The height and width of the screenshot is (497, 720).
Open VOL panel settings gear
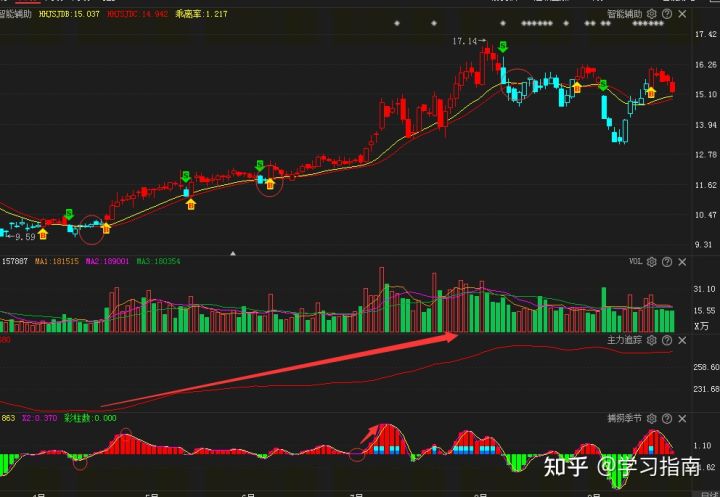(652, 262)
